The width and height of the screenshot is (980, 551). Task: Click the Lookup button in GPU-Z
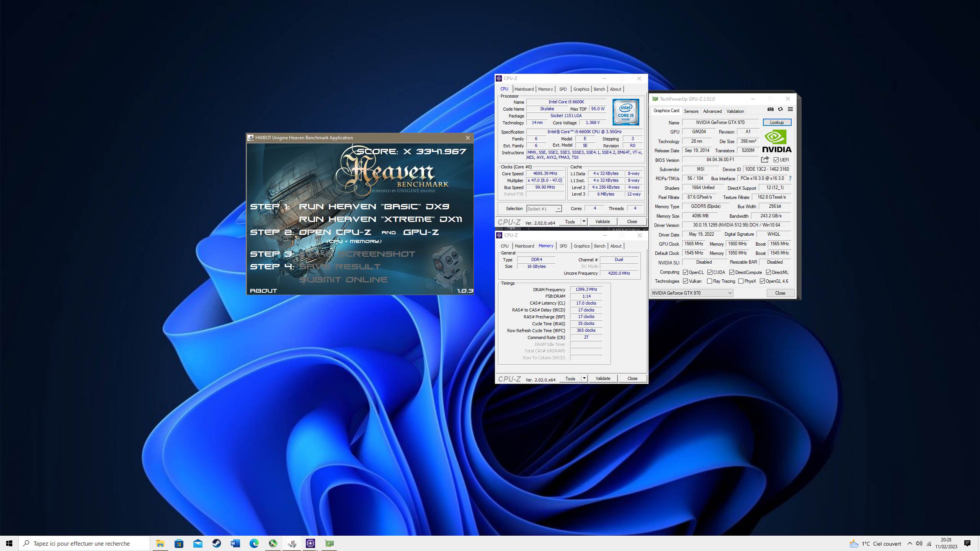coord(777,122)
